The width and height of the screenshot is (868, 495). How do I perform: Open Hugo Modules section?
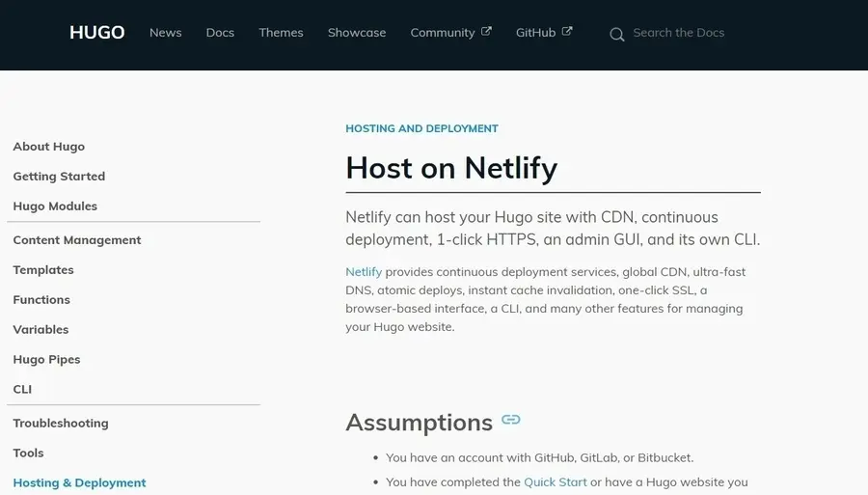pyautogui.click(x=55, y=206)
